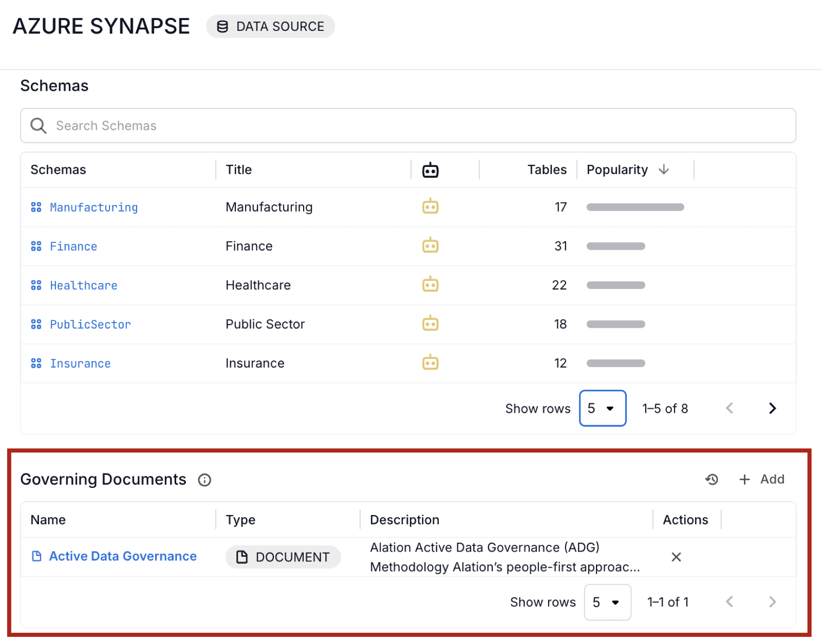
Task: Open the Governing Documents info icon
Action: 204,480
